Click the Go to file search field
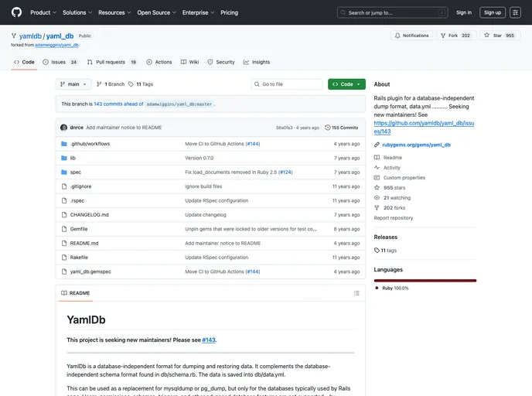 pyautogui.click(x=287, y=84)
